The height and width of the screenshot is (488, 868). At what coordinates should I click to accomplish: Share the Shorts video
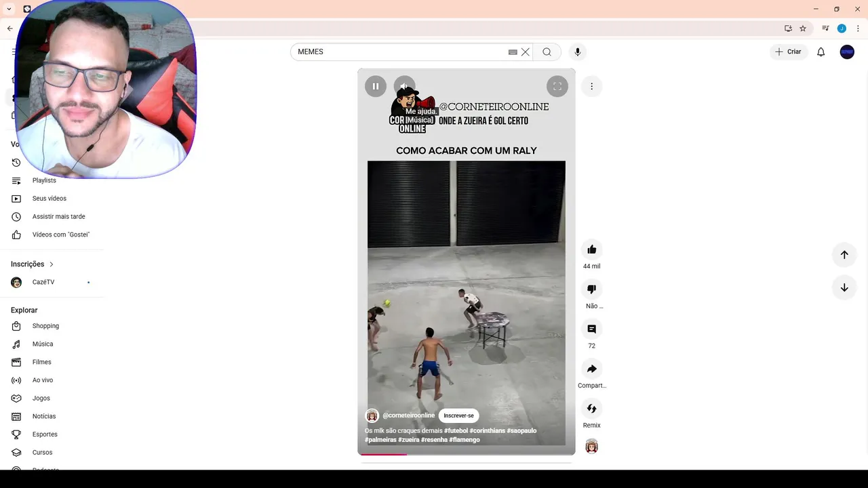coord(591,369)
